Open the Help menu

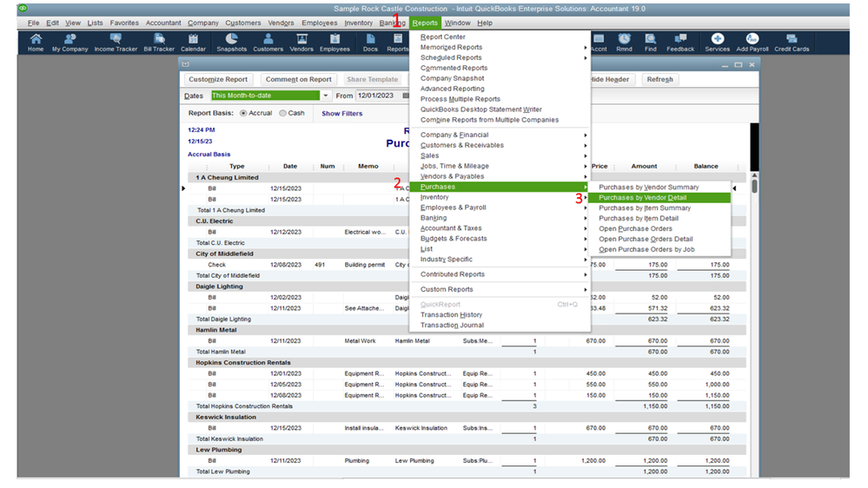point(484,23)
